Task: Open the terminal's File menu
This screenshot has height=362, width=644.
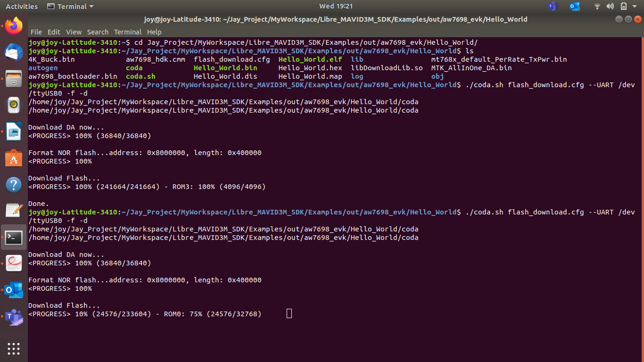Action: coord(36,32)
